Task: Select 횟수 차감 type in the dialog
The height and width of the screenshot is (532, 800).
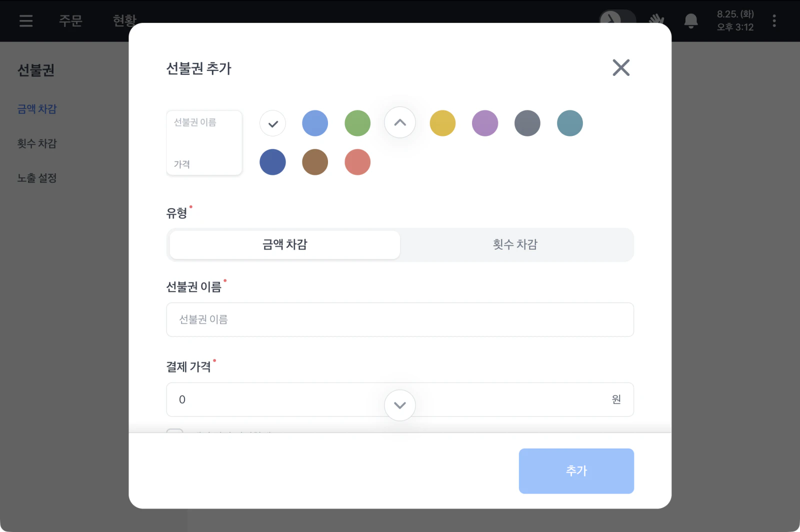Action: (x=515, y=245)
